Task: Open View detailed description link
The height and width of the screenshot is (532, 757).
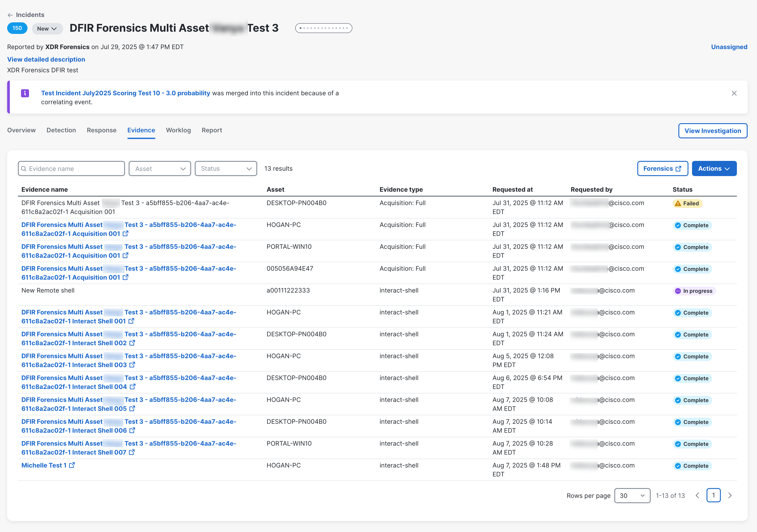Action: [46, 59]
